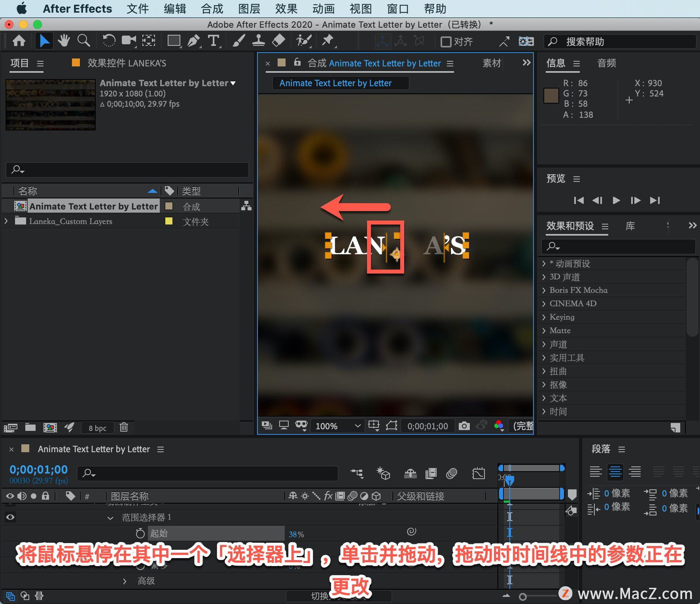Toggle stopwatch for 起始 property
Viewport: 700px width, 604px height.
[140, 533]
